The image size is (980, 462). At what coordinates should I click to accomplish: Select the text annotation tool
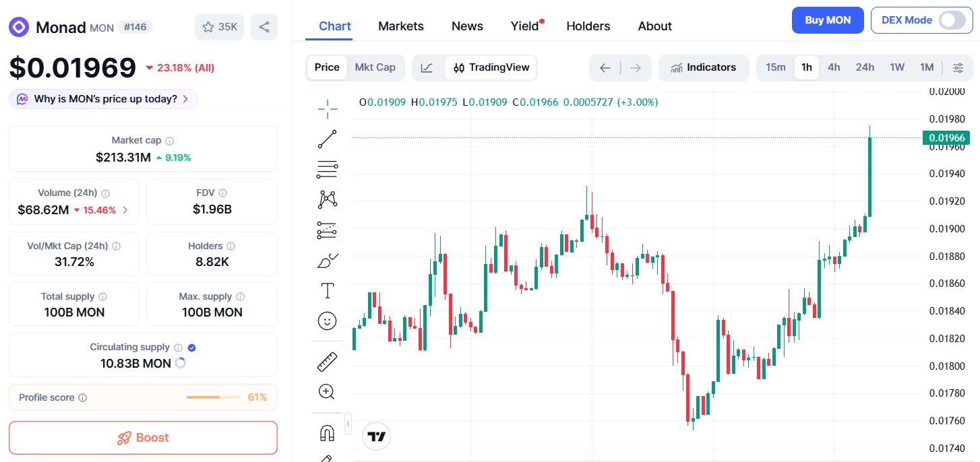pyautogui.click(x=327, y=291)
